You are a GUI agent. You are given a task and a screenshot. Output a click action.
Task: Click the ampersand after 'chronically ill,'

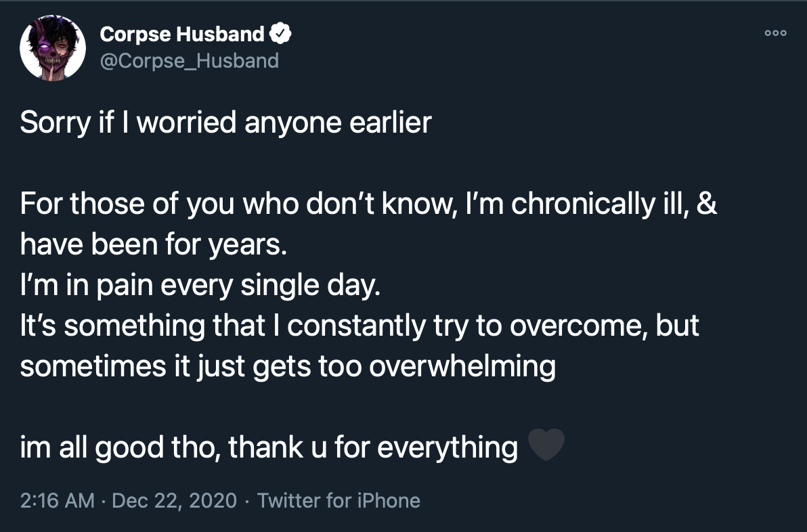(707, 203)
